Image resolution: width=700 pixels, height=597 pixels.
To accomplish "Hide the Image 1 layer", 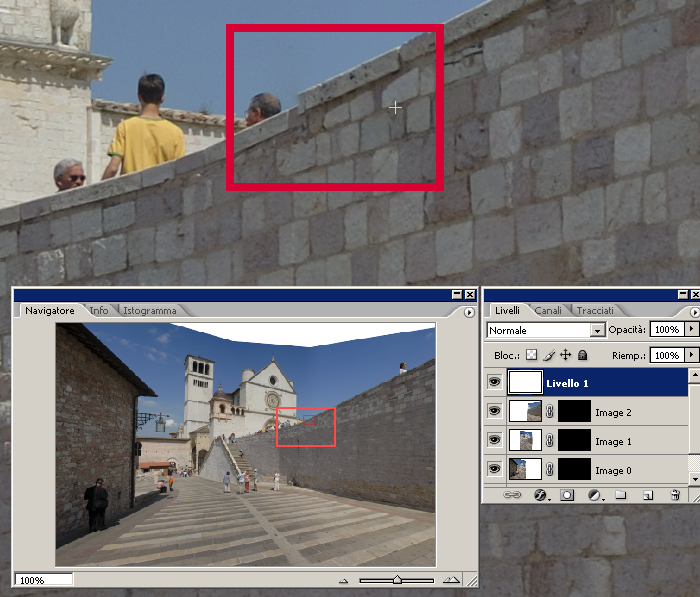I will tap(495, 440).
